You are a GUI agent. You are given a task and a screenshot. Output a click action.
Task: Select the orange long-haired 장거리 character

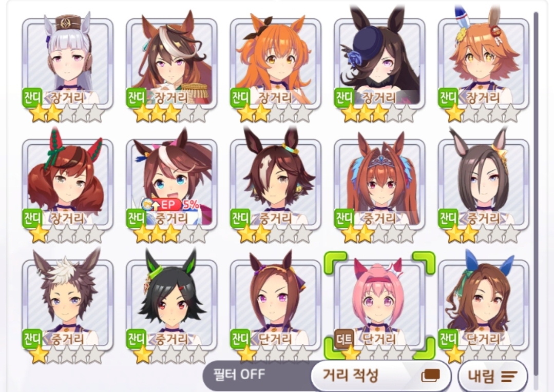pos(276,64)
